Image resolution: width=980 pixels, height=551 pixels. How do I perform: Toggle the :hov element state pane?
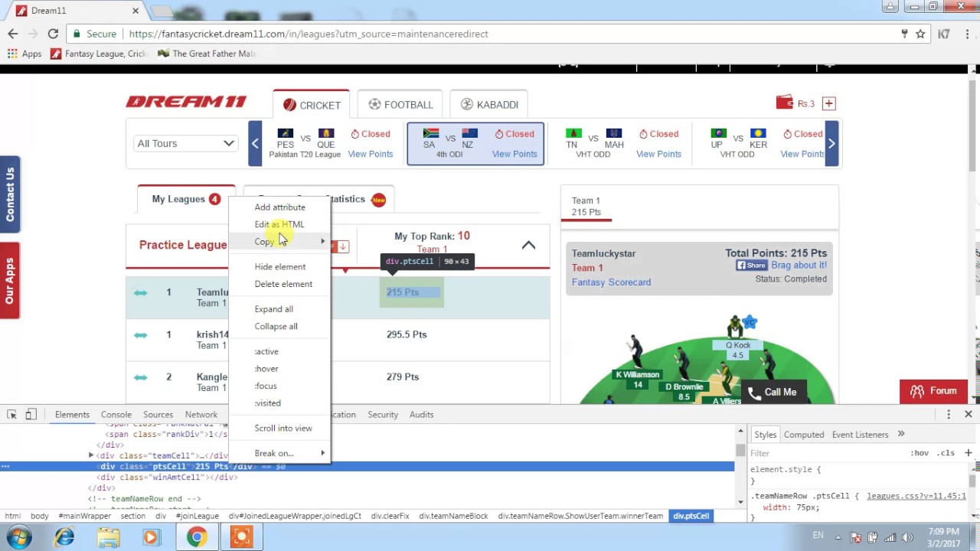tap(920, 453)
